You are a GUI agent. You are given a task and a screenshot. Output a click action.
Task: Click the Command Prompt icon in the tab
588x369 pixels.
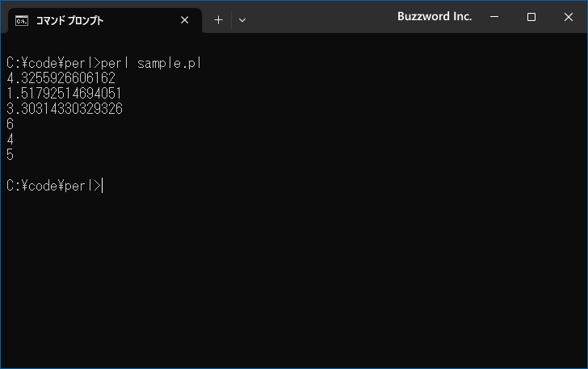point(22,20)
